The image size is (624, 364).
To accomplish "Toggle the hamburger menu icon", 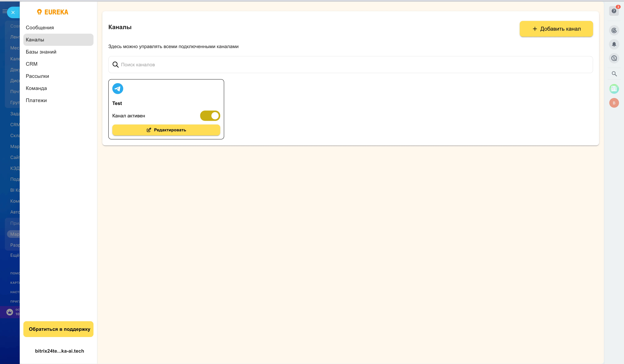I will coord(4,11).
